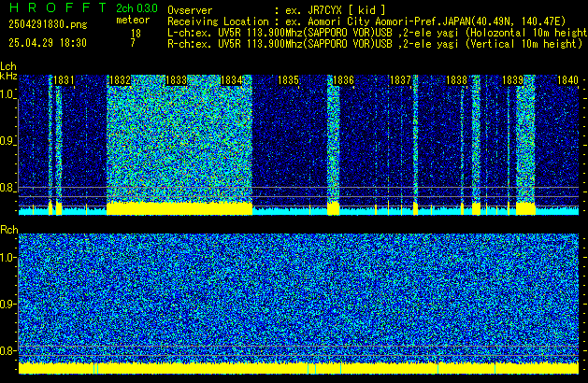Click the Rch channel label
The image size is (588, 383).
[x=9, y=230]
